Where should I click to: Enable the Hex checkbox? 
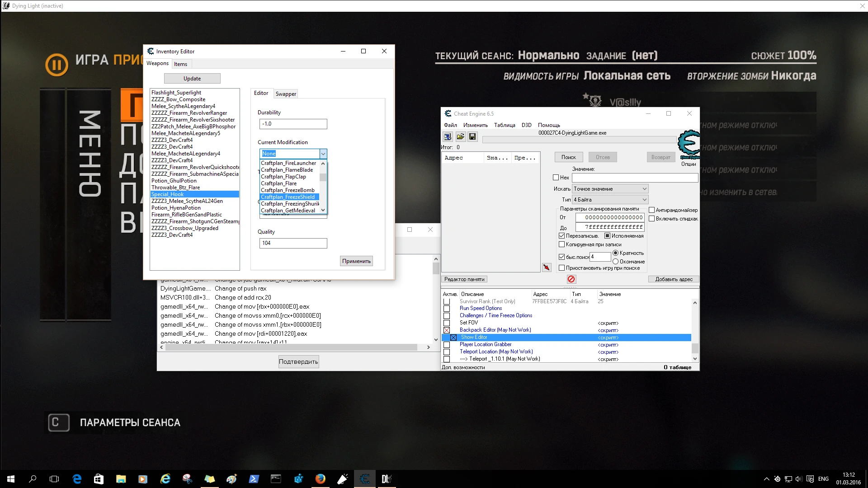pyautogui.click(x=556, y=178)
